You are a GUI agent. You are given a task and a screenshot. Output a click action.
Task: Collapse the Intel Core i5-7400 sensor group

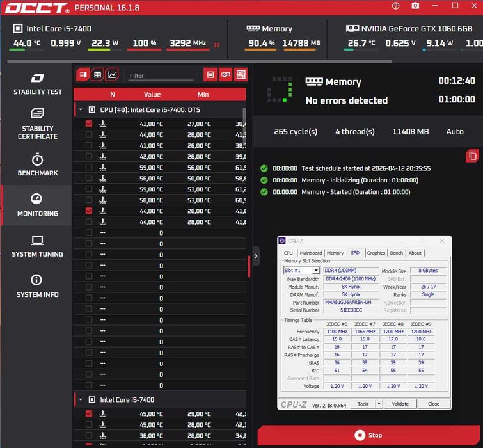tap(81, 399)
